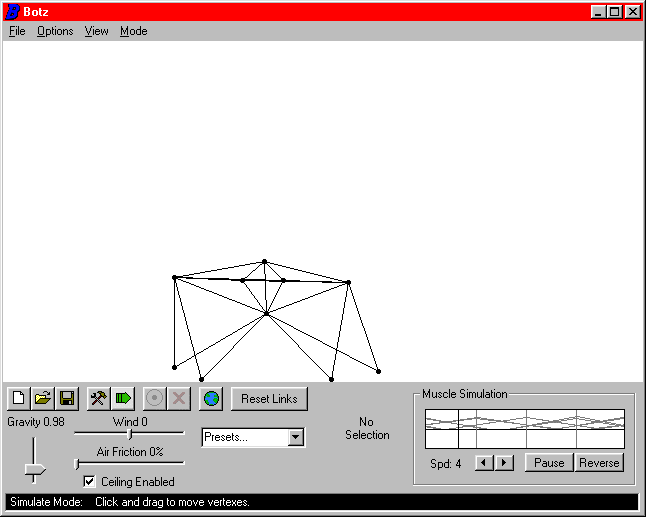This screenshot has height=517, width=646.
Task: Increase muscle speed with right arrow
Action: (x=504, y=462)
